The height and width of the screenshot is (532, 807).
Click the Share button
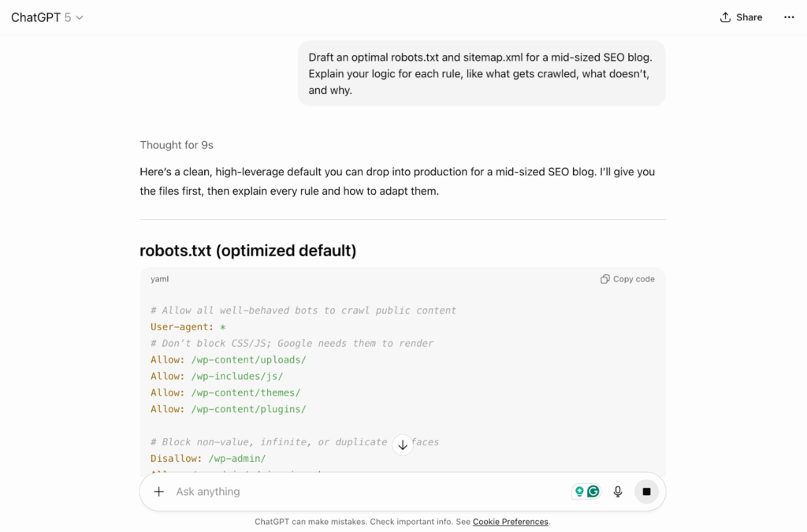[x=741, y=17]
